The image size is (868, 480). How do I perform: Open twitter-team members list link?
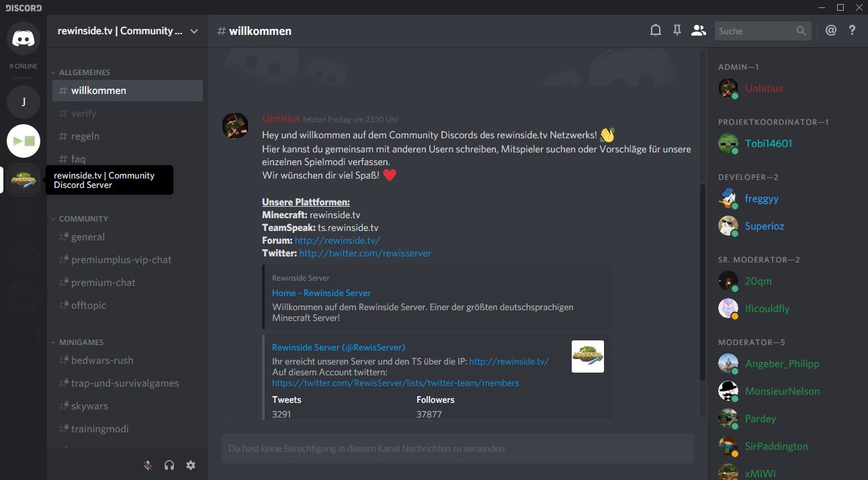tap(395, 383)
